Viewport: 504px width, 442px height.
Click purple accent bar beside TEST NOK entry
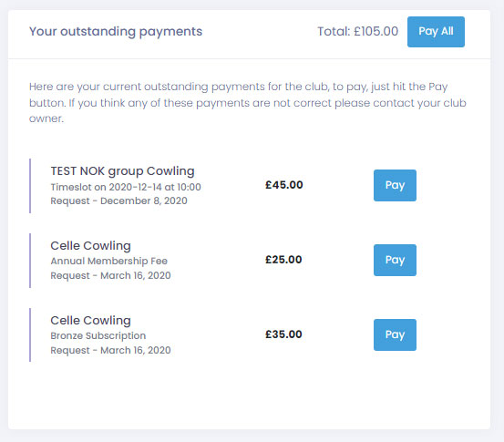[x=30, y=186]
